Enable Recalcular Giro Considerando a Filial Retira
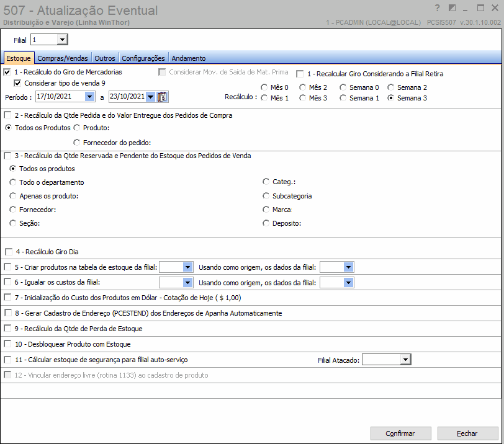 tap(300, 74)
